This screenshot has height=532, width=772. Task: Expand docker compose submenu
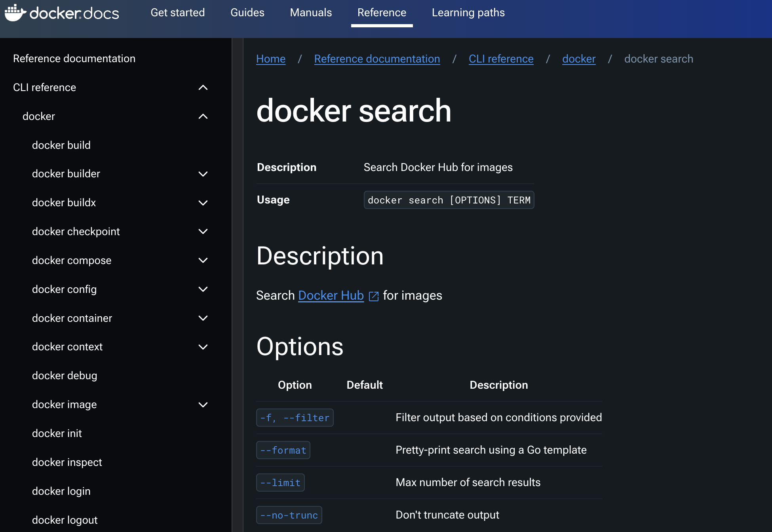[203, 260]
